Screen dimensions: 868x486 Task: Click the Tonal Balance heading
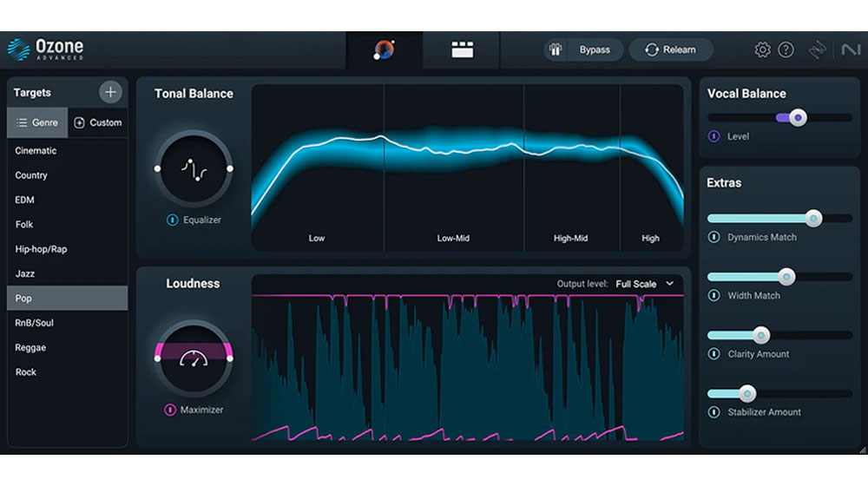point(194,94)
